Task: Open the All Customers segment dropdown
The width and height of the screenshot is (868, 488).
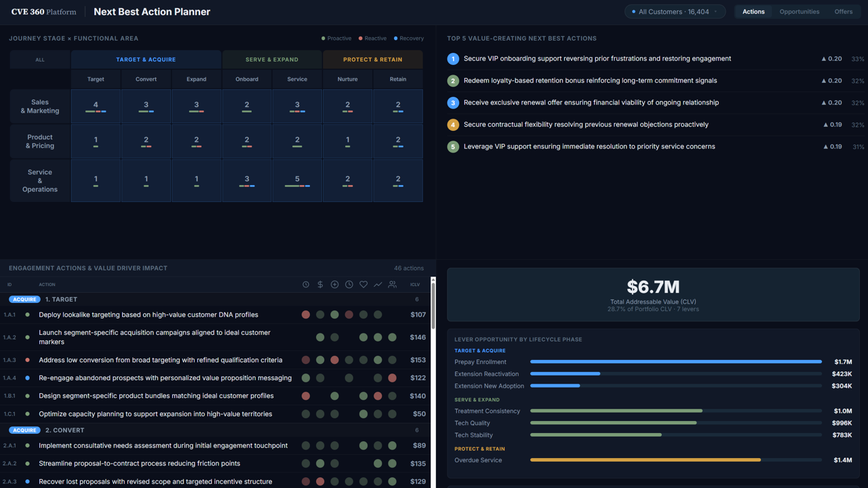Action: 675,12
